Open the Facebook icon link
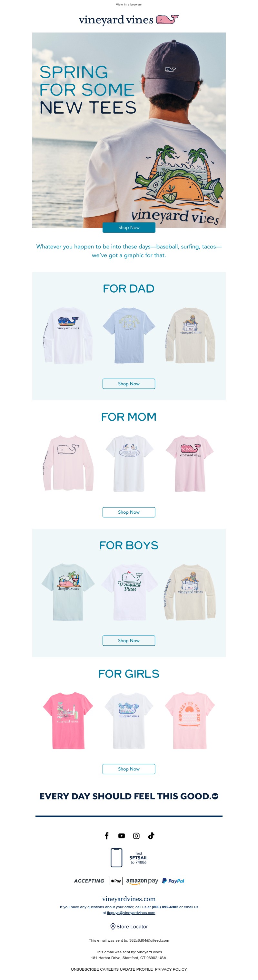 click(107, 836)
